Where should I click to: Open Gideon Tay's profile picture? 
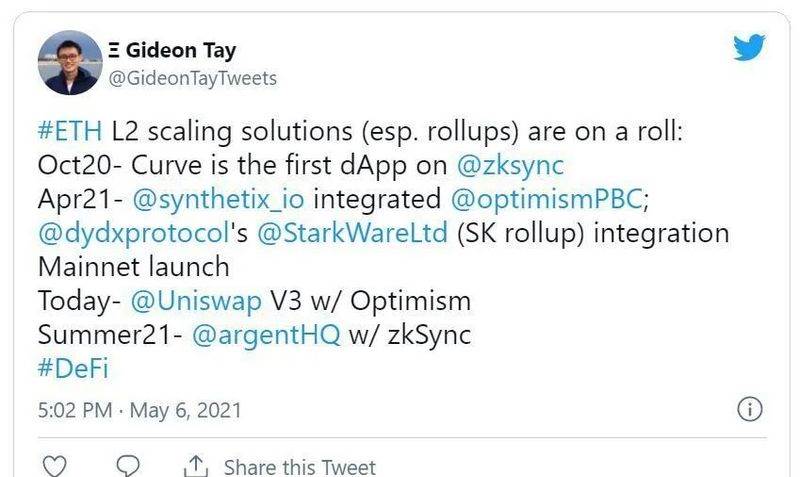(x=70, y=62)
